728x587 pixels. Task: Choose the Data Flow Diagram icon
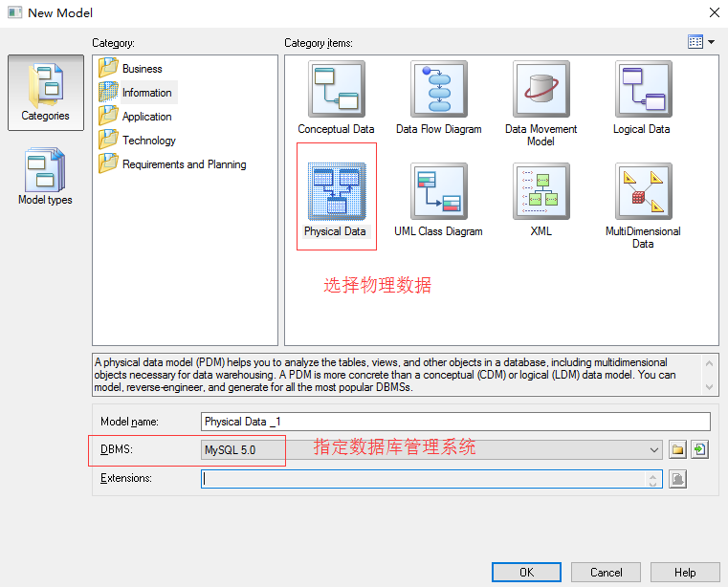(x=439, y=89)
